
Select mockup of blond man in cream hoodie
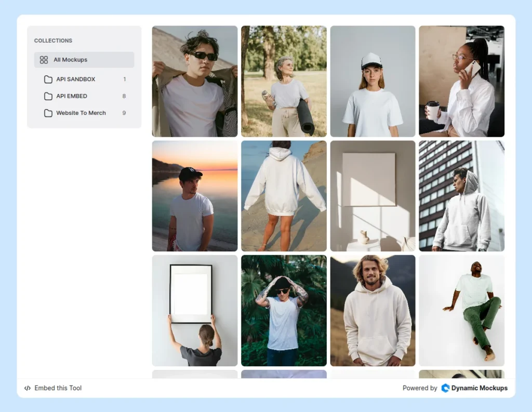pyautogui.click(x=373, y=311)
